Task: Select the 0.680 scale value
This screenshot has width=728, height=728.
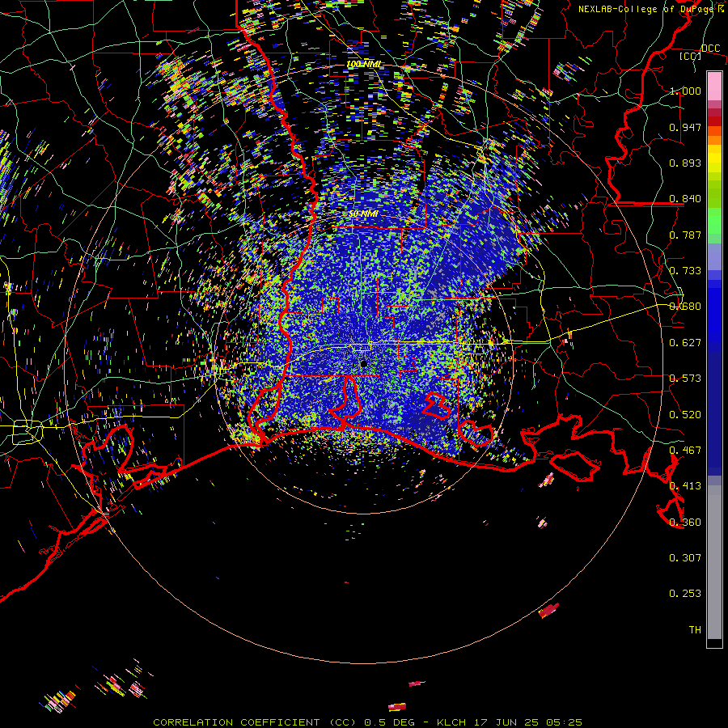Action: [x=685, y=307]
